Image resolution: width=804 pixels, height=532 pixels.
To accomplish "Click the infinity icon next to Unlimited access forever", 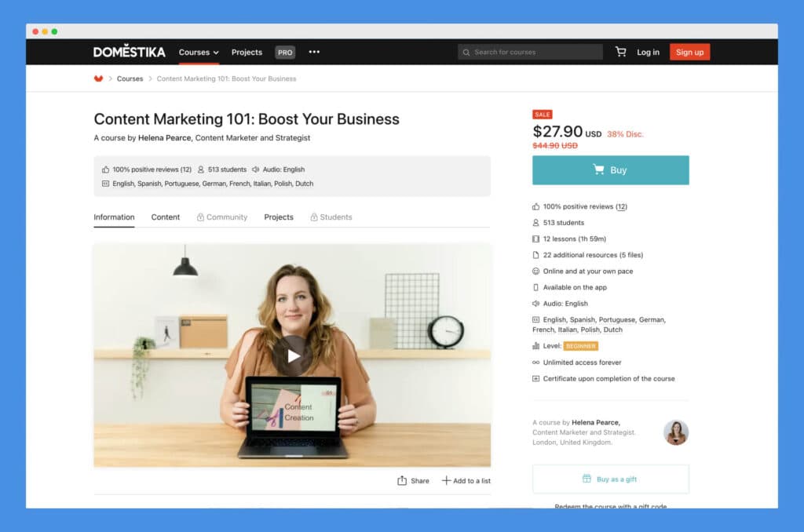I will point(536,362).
